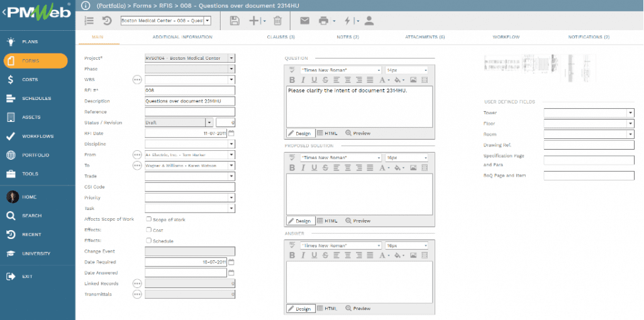Open RFI Date calendar picker
The width and height of the screenshot is (644, 320).
point(231,133)
